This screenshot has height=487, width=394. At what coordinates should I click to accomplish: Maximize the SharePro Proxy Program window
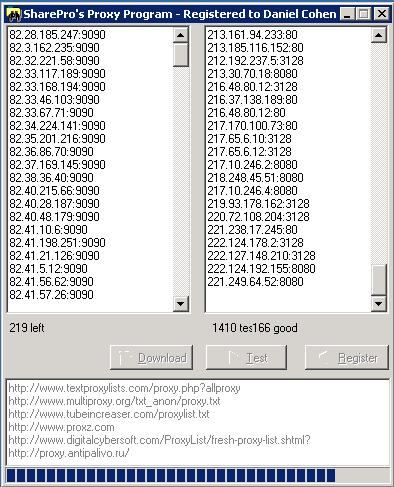pos(363,14)
